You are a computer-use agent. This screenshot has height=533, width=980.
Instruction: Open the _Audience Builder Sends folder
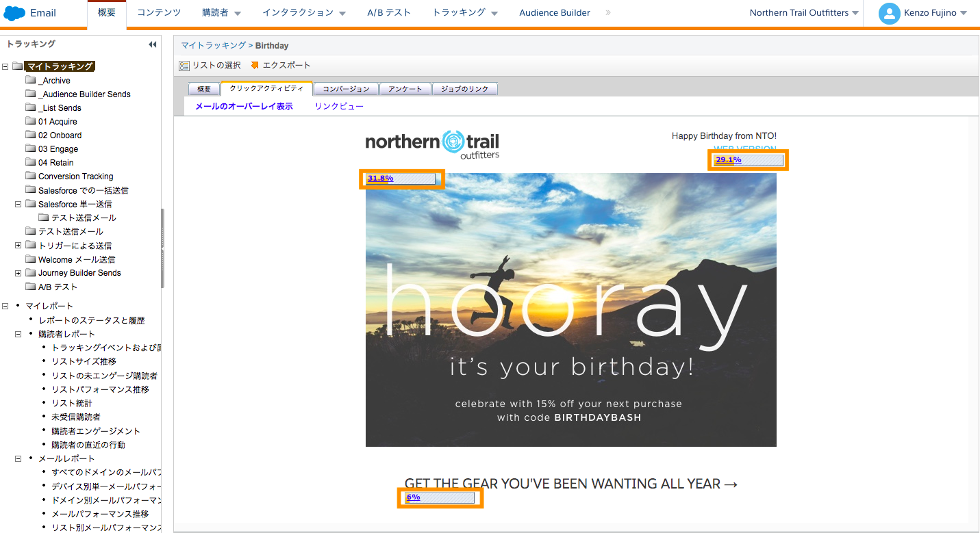(84, 94)
